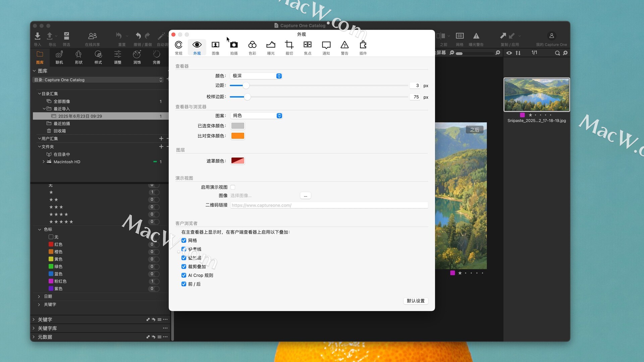Click the 我的 Capture One account icon
Image resolution: width=644 pixels, height=362 pixels.
click(551, 36)
